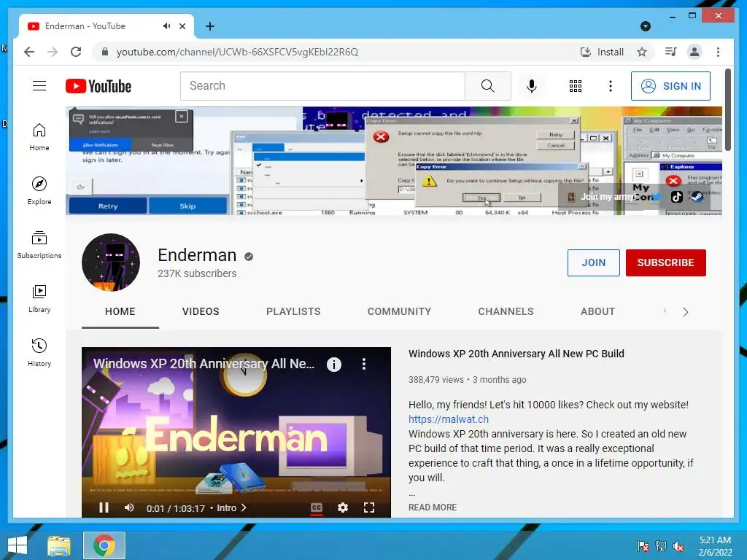Click the taskbar volume tray icon
Viewport: 747px width, 560px height.
pos(679,545)
